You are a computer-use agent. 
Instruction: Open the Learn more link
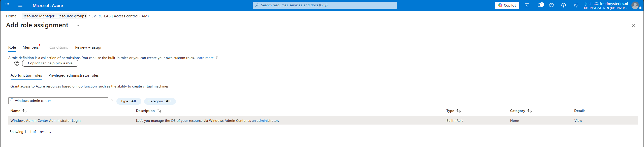pos(206,58)
